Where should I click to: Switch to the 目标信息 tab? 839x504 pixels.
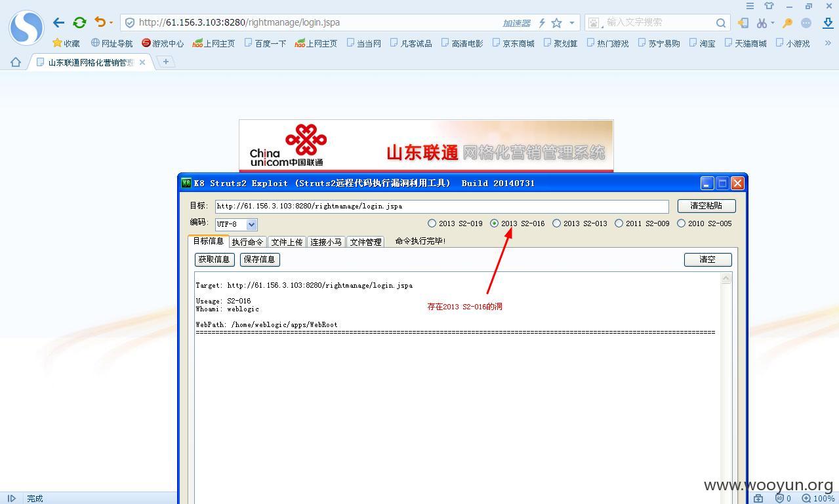point(208,241)
